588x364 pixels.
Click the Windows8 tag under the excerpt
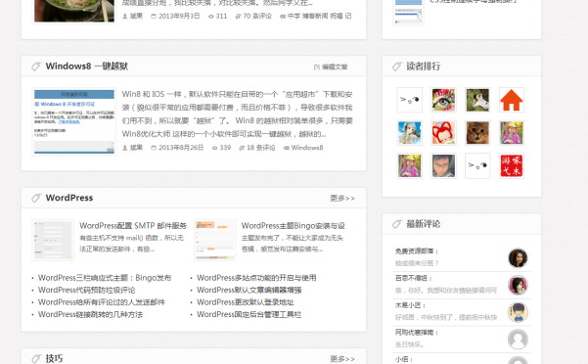(307, 148)
